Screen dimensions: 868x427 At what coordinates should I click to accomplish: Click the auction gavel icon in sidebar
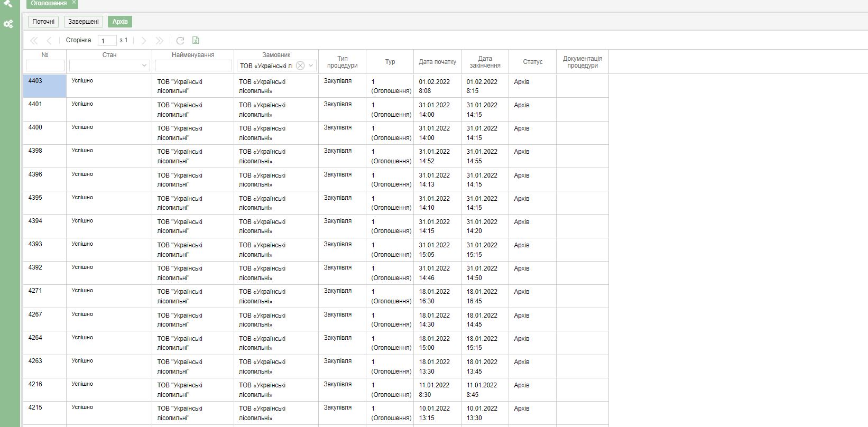8,4
